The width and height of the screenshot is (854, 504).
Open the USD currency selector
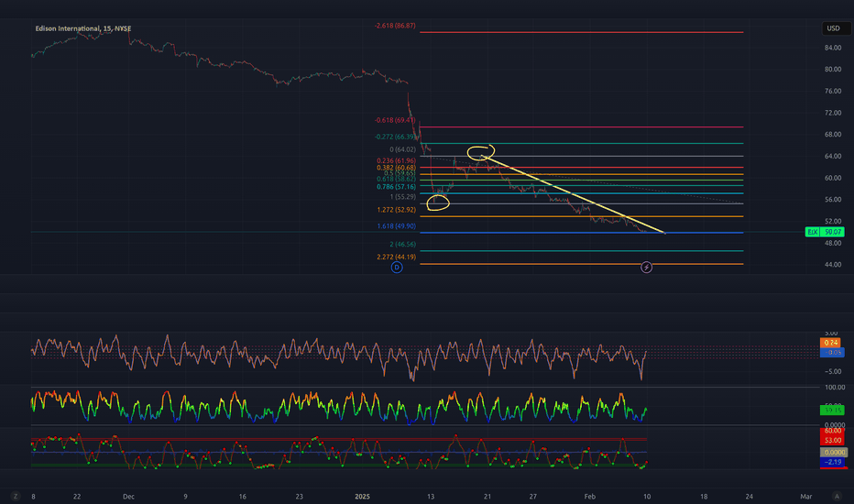pyautogui.click(x=835, y=28)
